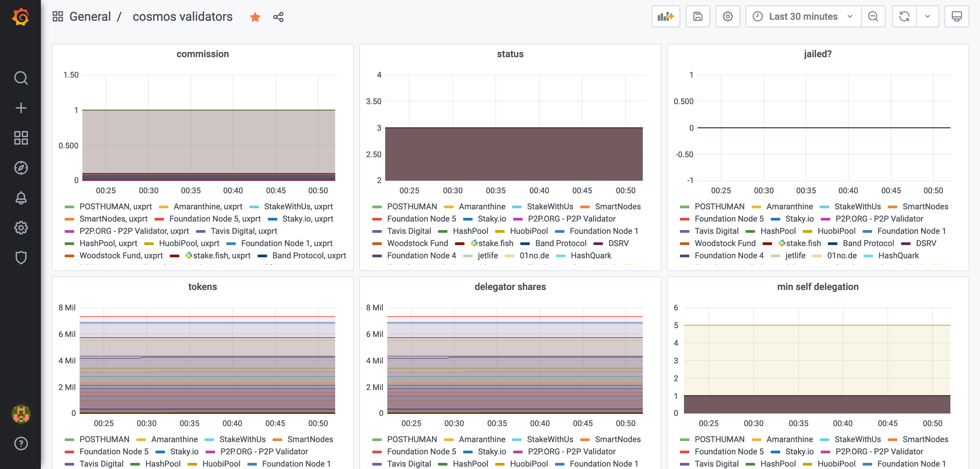Toggle POSTHUMAN series in status legend

412,207
